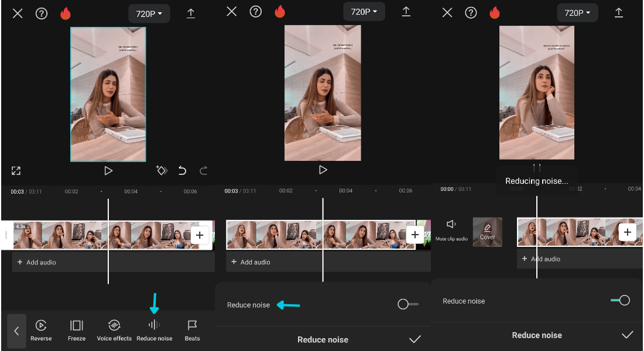Mute clip audio
Image resolution: width=644 pixels, height=351 pixels.
(451, 225)
